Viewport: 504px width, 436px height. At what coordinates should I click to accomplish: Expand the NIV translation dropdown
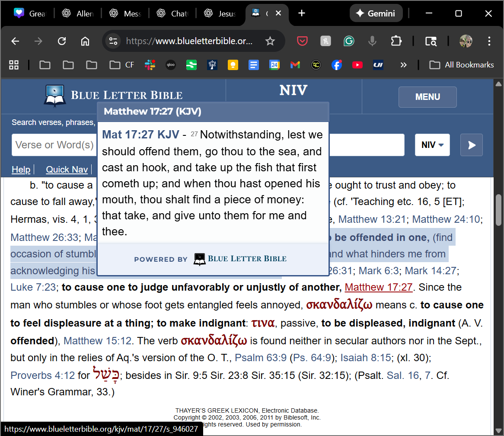(432, 145)
